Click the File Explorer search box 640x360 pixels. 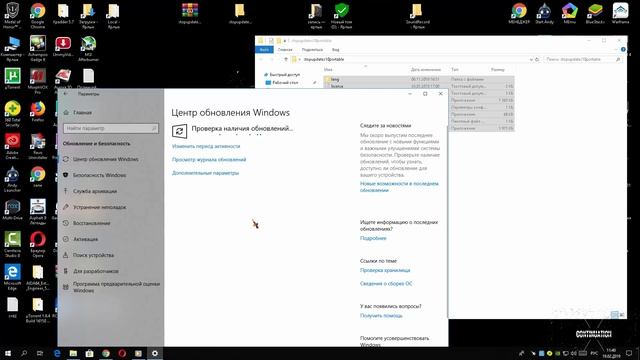pos(584,60)
